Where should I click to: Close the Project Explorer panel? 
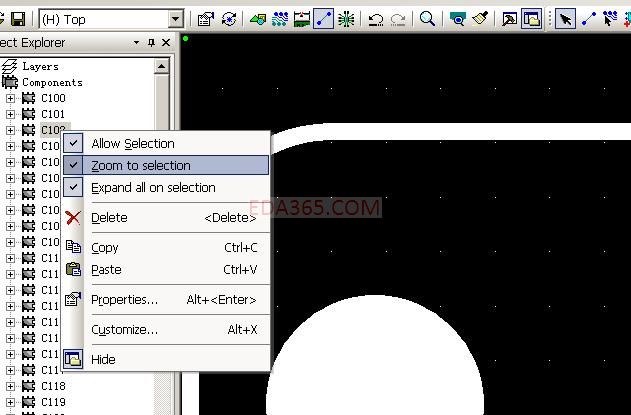click(166, 42)
